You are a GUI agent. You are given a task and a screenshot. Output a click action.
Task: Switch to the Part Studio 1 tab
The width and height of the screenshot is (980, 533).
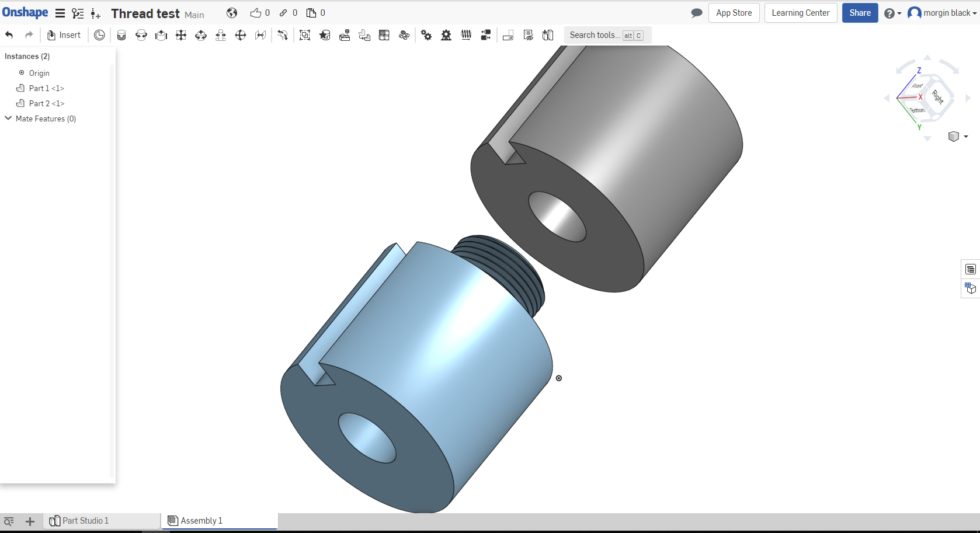pos(102,521)
